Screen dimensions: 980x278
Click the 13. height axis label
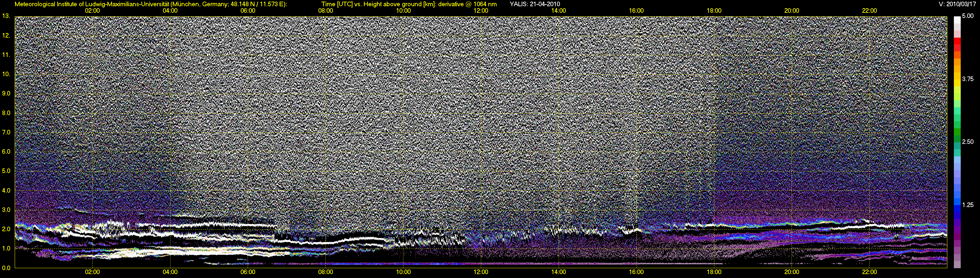coord(6,16)
